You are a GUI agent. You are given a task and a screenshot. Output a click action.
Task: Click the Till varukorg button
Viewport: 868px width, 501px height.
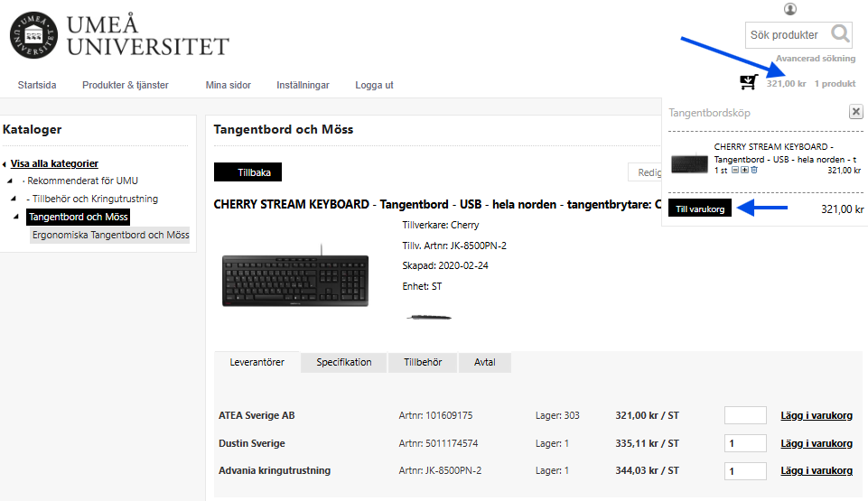[x=700, y=209]
